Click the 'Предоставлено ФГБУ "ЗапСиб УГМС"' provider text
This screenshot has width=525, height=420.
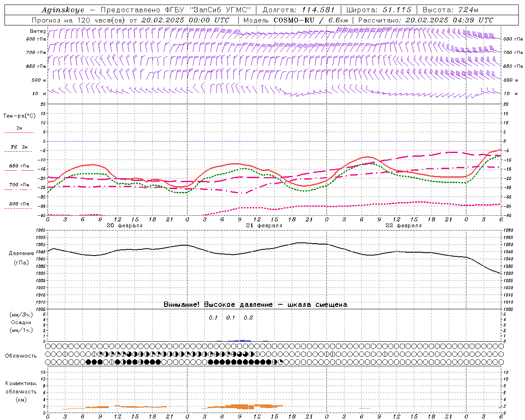pos(176,10)
